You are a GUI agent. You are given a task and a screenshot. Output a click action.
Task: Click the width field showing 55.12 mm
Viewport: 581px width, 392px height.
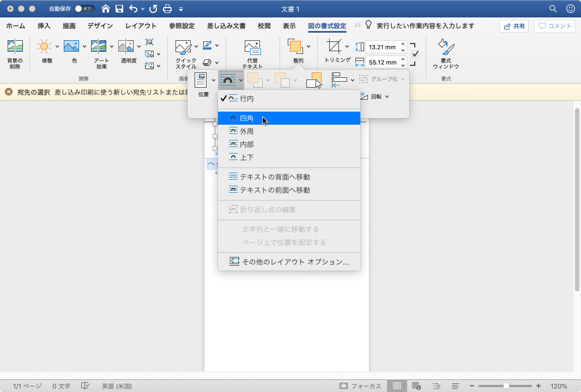pos(383,62)
